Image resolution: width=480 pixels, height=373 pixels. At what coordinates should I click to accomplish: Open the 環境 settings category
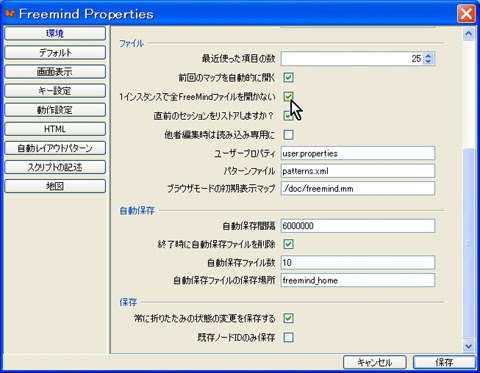55,33
